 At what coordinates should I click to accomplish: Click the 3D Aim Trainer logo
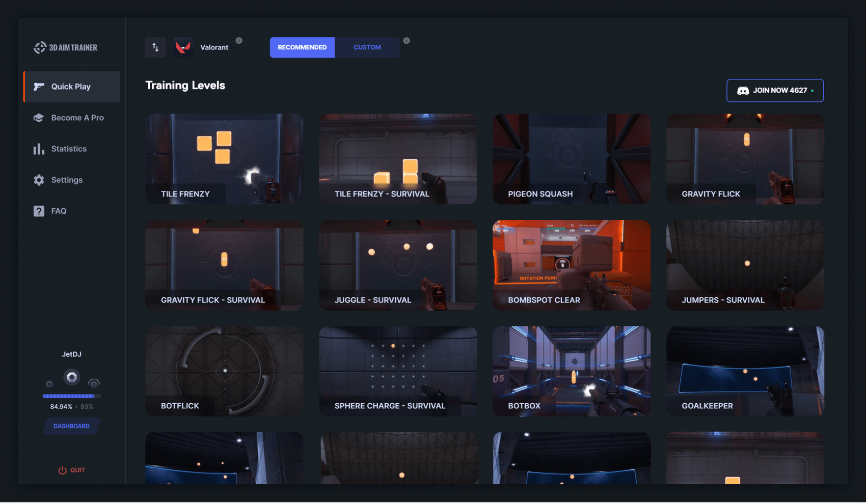65,47
